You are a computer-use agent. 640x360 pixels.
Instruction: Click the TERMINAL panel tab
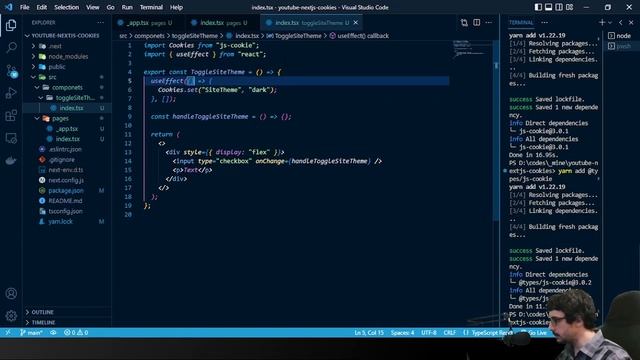tap(521, 23)
